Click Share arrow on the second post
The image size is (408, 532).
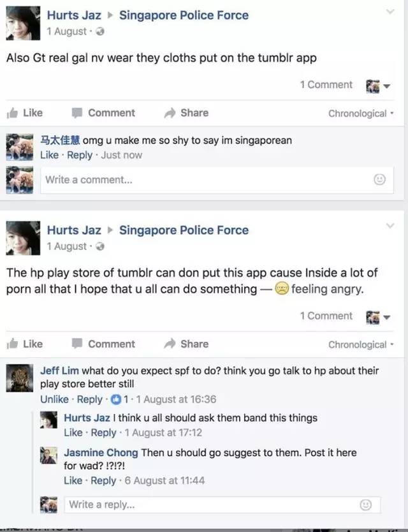[x=186, y=344]
